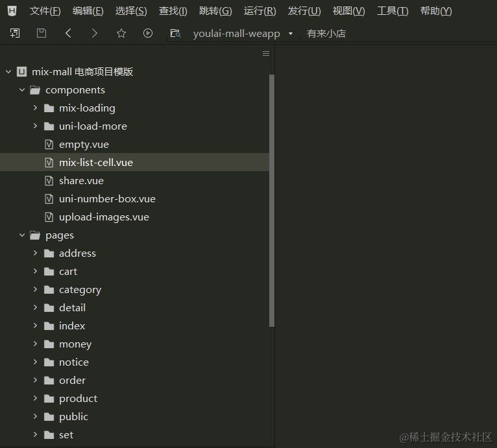Image resolution: width=497 pixels, height=448 pixels.
Task: Open the 工具(T) menu
Action: (x=393, y=11)
